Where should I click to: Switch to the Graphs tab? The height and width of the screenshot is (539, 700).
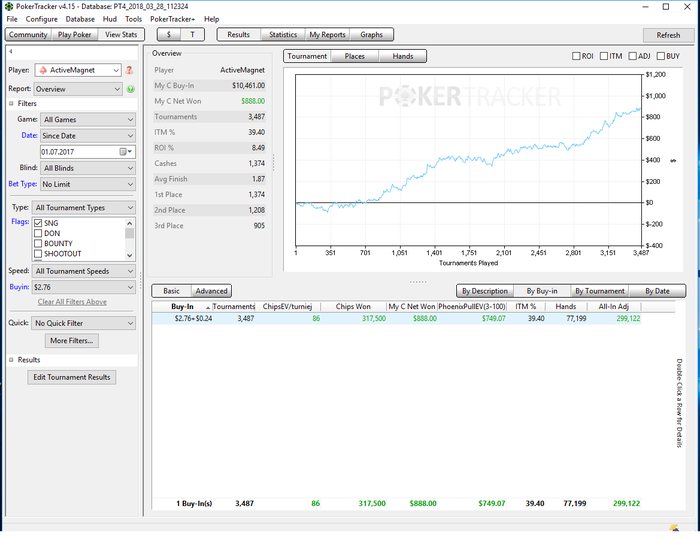pyautogui.click(x=371, y=34)
